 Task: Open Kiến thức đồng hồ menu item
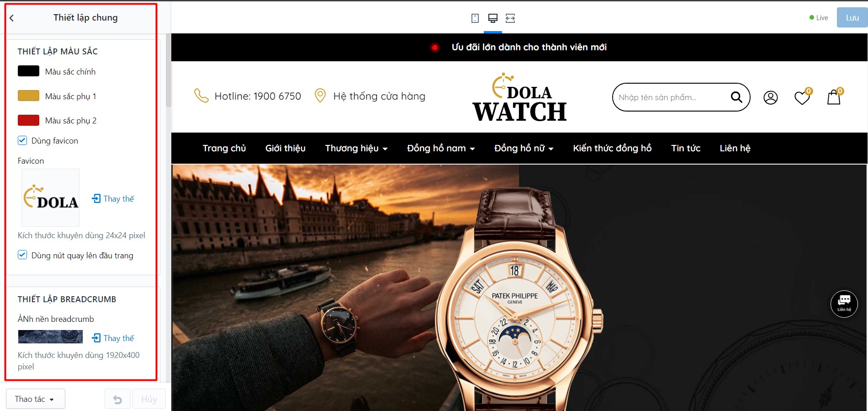(612, 148)
